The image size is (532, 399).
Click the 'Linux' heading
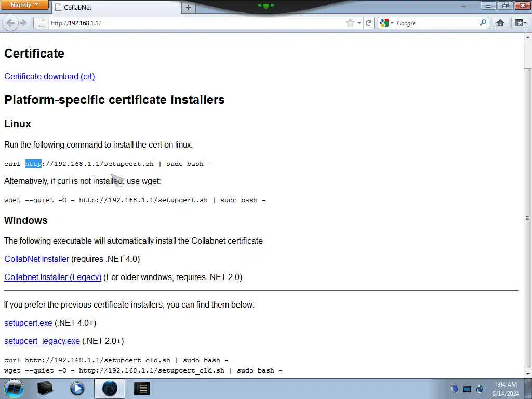click(x=18, y=124)
